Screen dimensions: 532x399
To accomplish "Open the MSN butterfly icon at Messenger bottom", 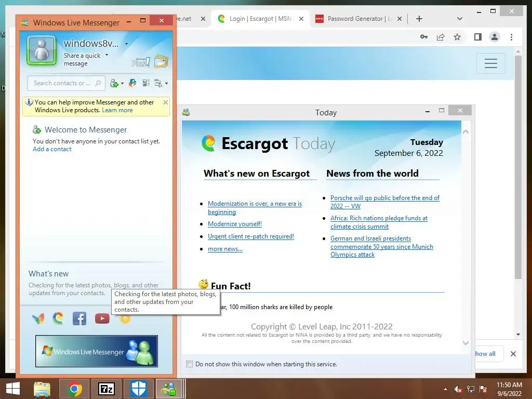I will (x=38, y=318).
